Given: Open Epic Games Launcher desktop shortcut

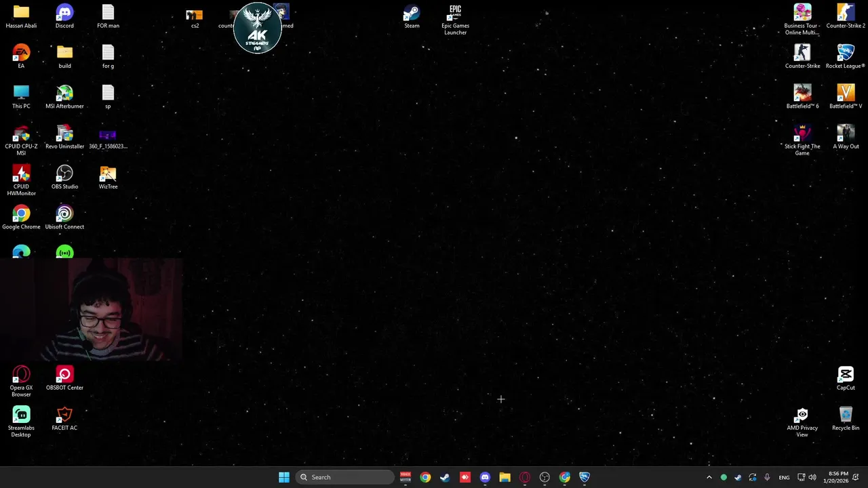Looking at the screenshot, I should (455, 20).
